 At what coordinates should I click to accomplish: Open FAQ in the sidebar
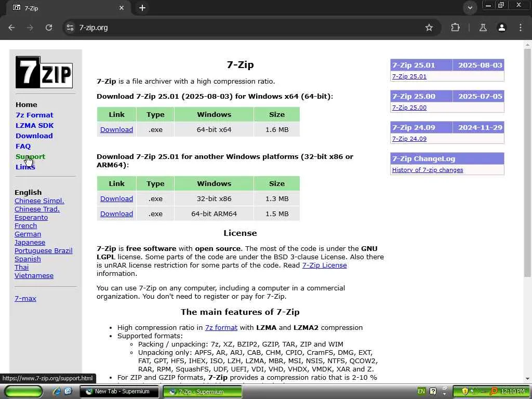pos(23,146)
